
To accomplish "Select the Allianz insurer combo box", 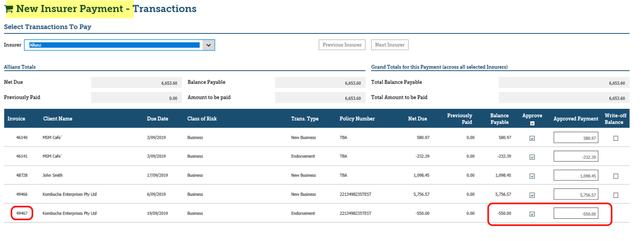I will [x=120, y=45].
